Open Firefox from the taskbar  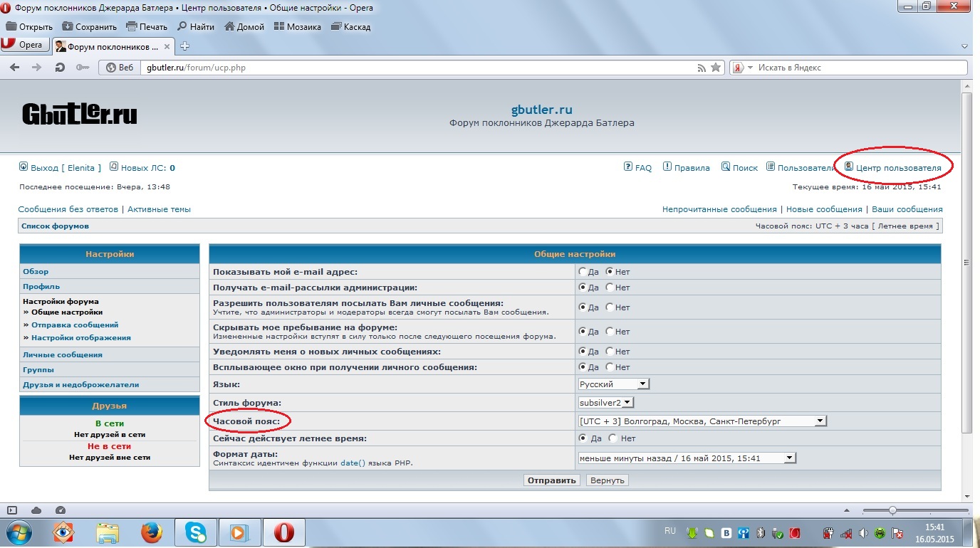tap(151, 532)
